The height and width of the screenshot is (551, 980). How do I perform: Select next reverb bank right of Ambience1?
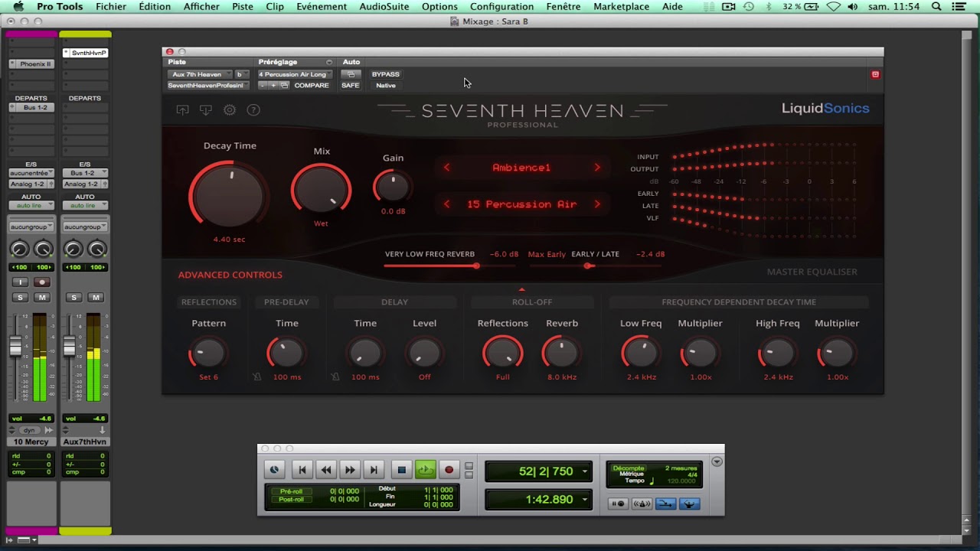[597, 168]
